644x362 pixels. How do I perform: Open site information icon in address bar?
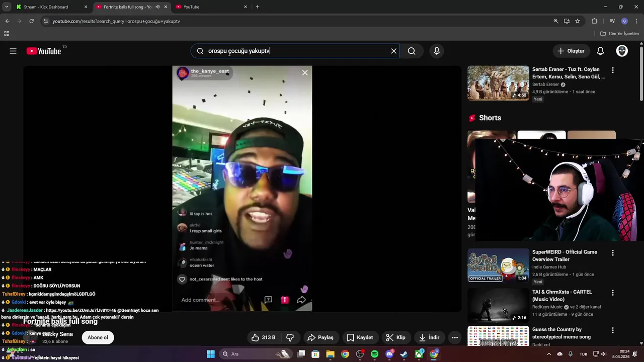(46, 21)
